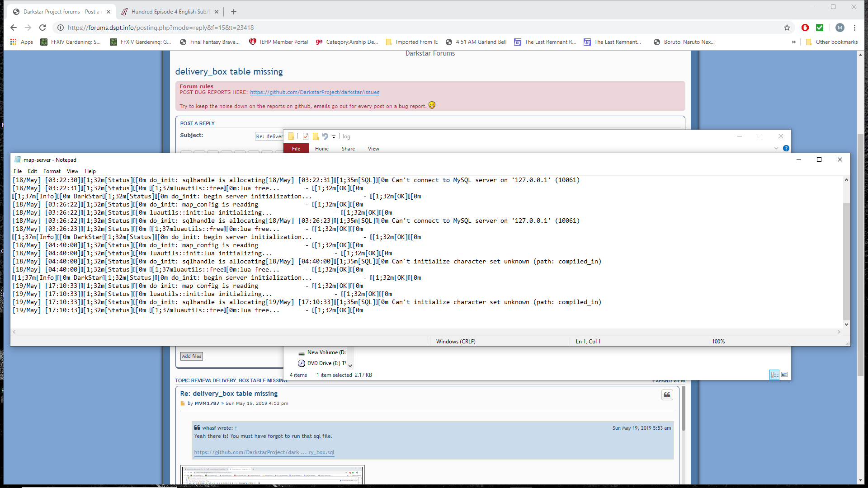Screen dimensions: 868x488
Task: Switch Explorer to details view
Action: tap(774, 375)
